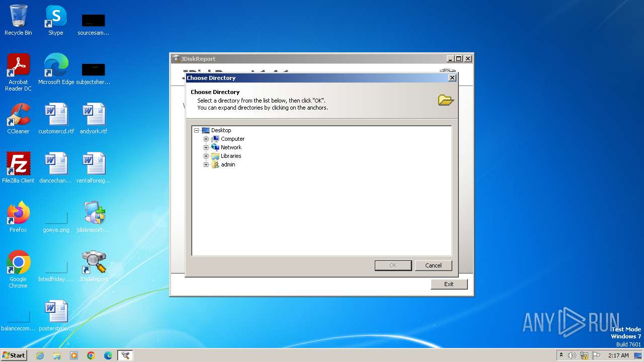
Task: Click the taskbar clock 2:17 AM
Action: tap(618, 355)
